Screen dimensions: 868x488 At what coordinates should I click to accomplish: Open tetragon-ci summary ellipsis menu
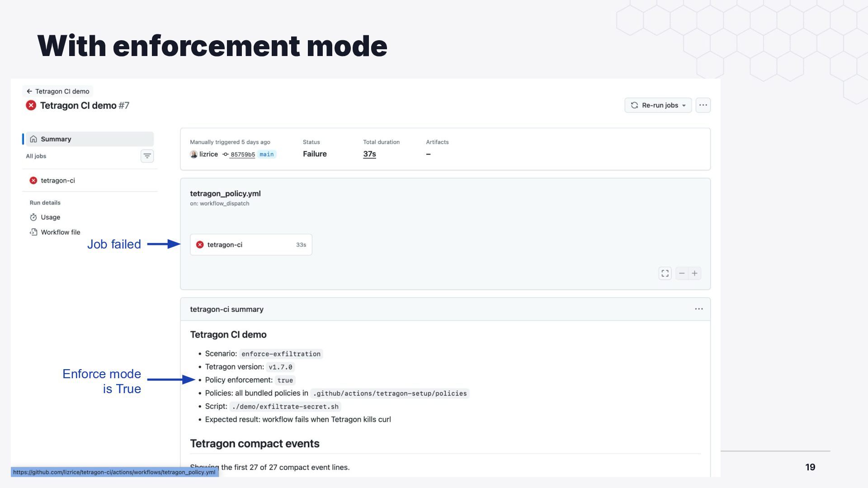[x=699, y=309]
